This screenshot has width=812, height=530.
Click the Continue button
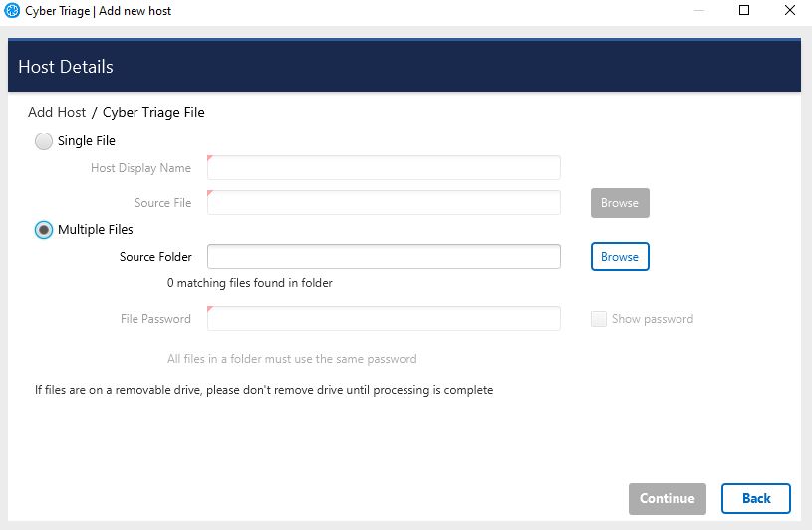coord(667,498)
